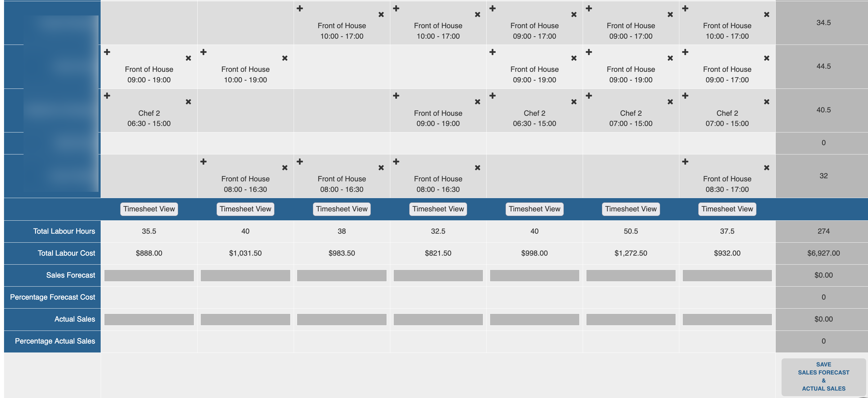Viewport: 868px width, 398px height.
Task: Open Timesheet View for the 50.5-hour day
Action: pyautogui.click(x=630, y=209)
